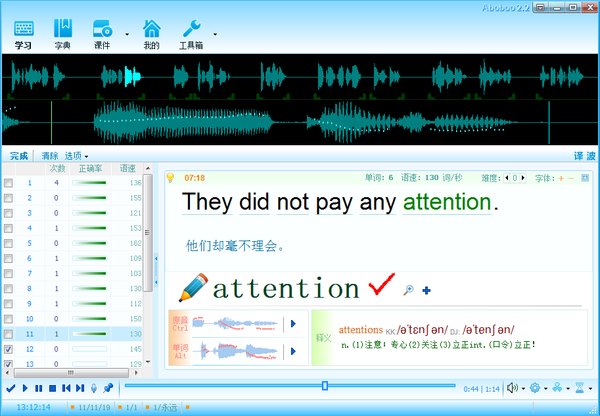Click the play button in playback bar
This screenshot has height=416, width=600.
pyautogui.click(x=25, y=388)
